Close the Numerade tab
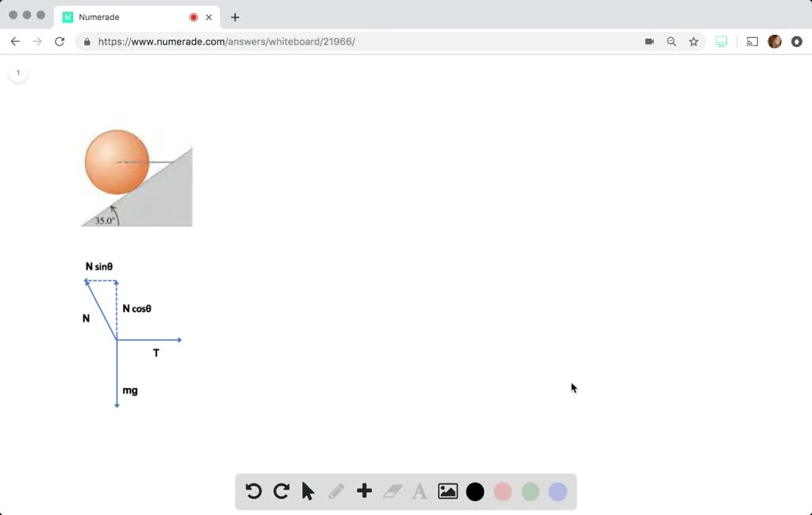This screenshot has width=812, height=515. pyautogui.click(x=209, y=17)
